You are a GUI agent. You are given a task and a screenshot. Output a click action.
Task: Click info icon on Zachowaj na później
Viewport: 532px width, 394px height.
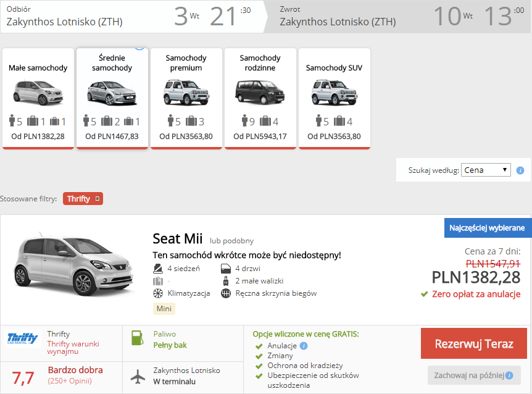(509, 375)
